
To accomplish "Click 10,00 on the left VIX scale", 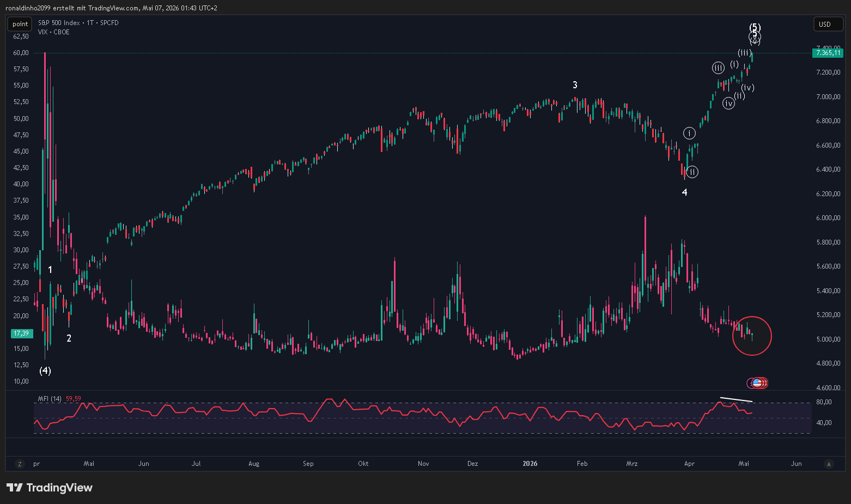I will tap(21, 381).
